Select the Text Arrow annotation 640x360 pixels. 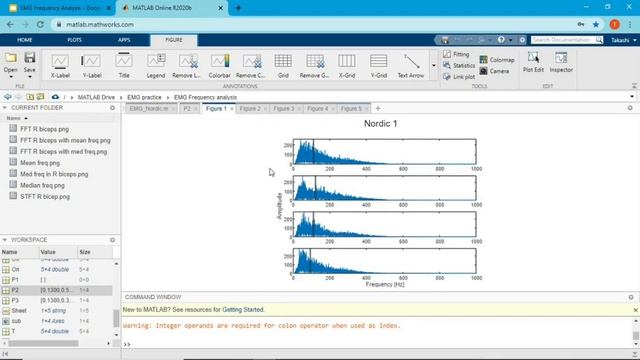[411, 66]
